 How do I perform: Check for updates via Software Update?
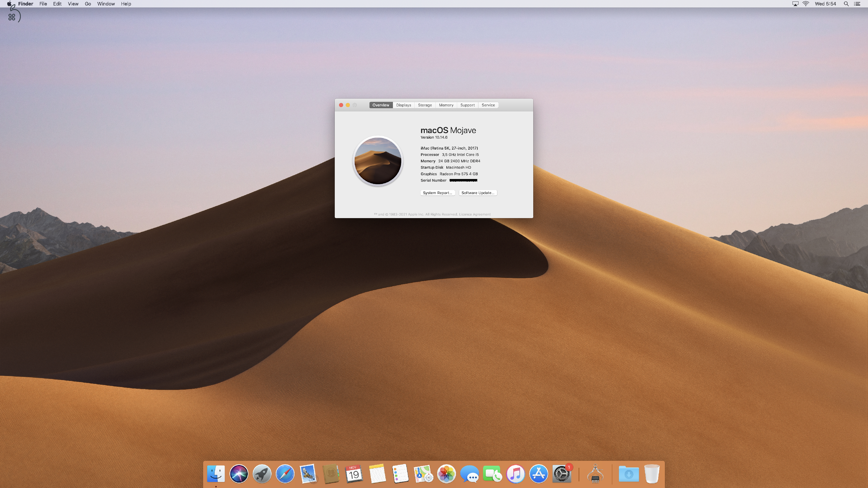(478, 193)
